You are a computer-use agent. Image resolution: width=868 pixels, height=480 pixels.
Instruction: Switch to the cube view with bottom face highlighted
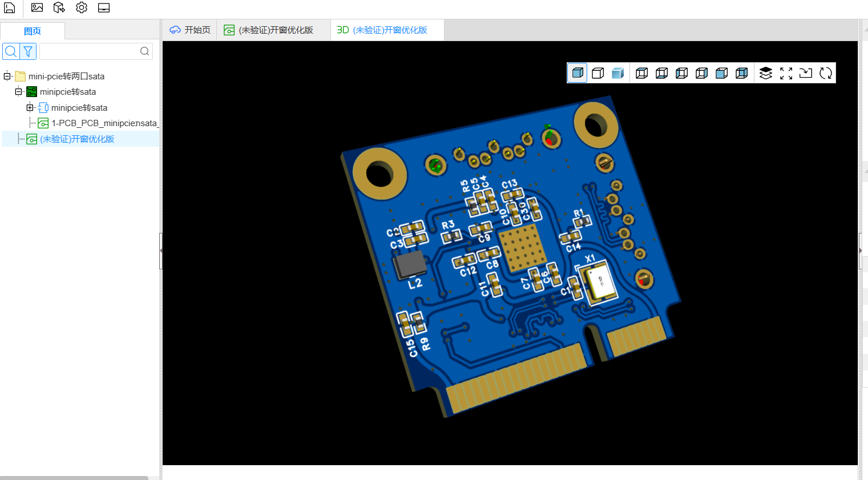tap(662, 73)
